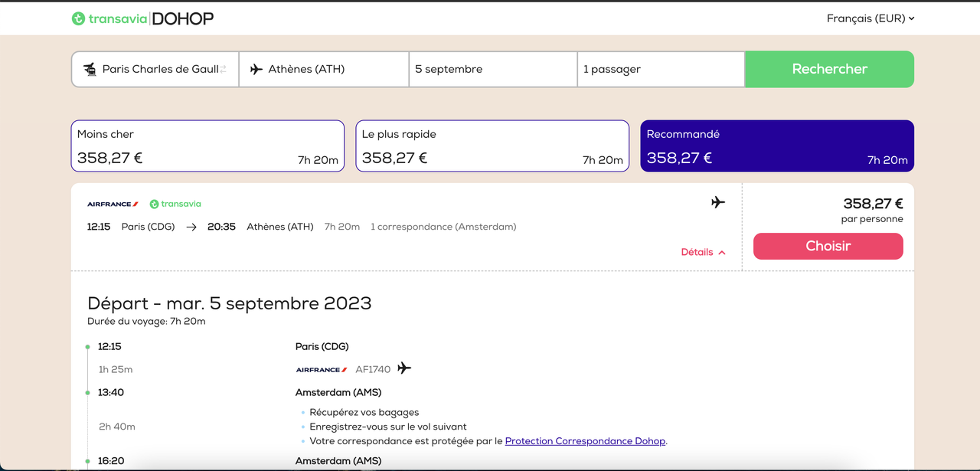Select the Le plus rapide sorting tab
The height and width of the screenshot is (471, 980).
point(492,146)
